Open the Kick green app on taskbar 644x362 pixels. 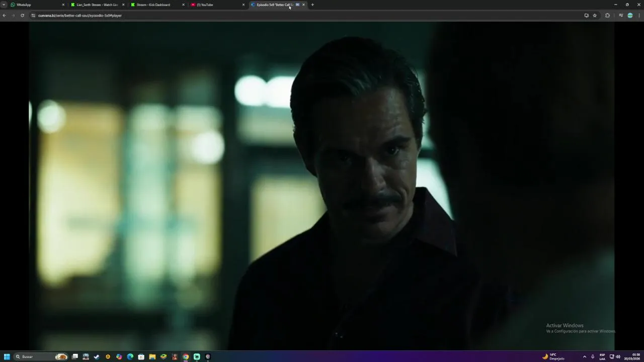tap(197, 356)
